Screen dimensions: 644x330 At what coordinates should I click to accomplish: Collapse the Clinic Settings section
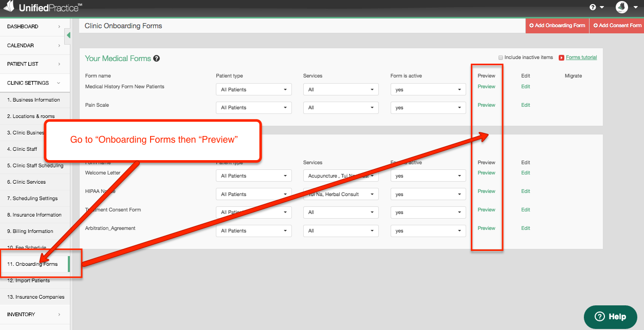click(x=34, y=83)
